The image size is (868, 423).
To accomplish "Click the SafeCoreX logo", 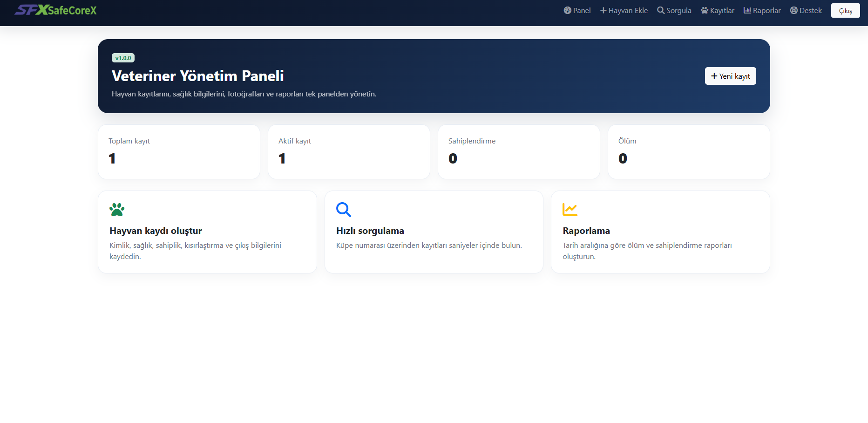I will click(x=55, y=10).
